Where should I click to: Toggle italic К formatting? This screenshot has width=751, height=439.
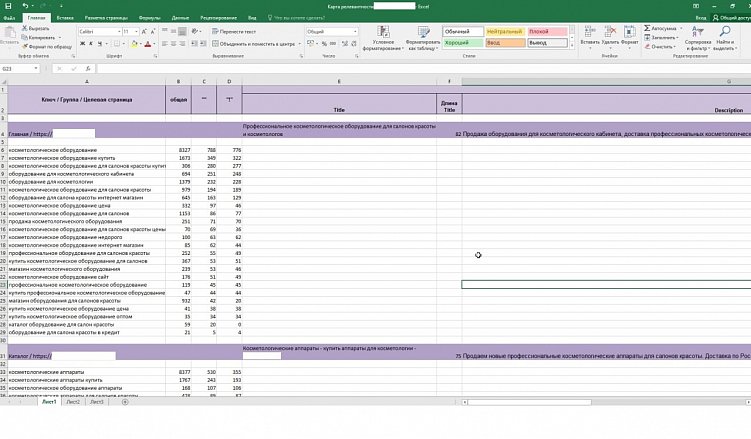(x=91, y=44)
